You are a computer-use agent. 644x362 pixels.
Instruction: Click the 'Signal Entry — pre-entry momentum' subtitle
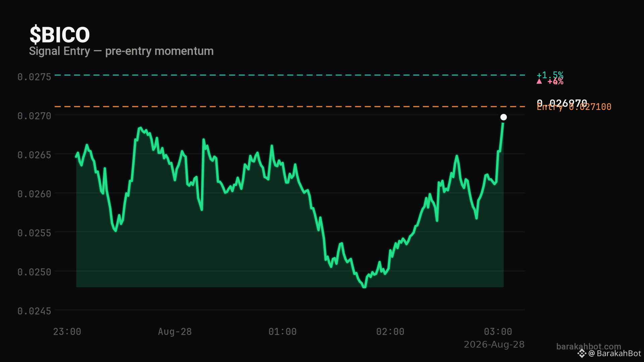pyautogui.click(x=121, y=51)
